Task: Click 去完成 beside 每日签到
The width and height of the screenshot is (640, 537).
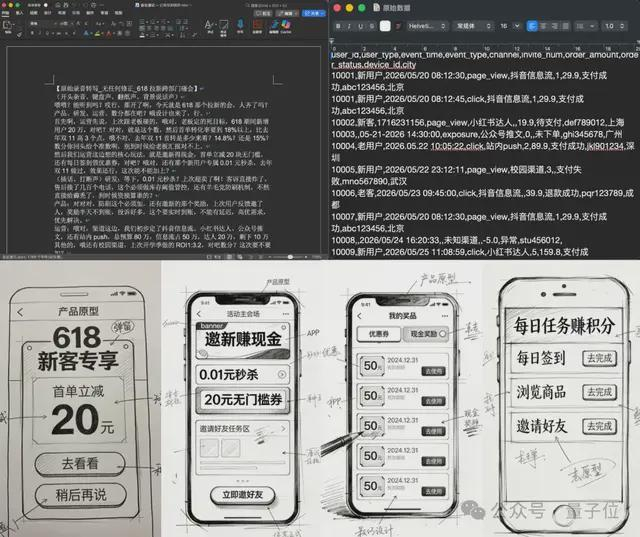Action: 599,358
